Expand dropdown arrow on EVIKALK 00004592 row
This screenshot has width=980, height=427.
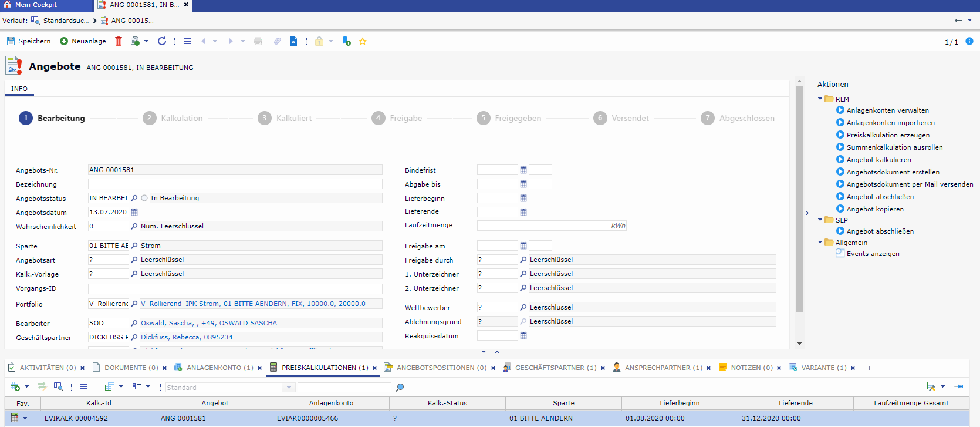tap(25, 418)
